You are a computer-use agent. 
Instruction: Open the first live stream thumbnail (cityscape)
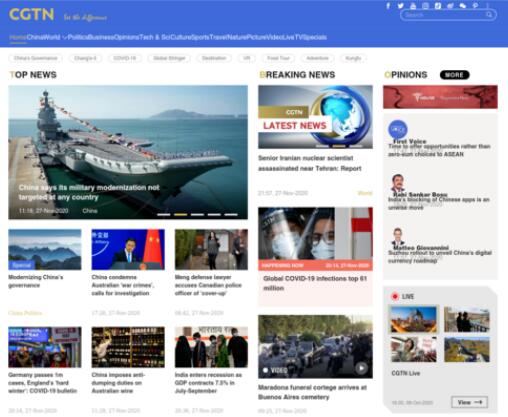(x=413, y=320)
